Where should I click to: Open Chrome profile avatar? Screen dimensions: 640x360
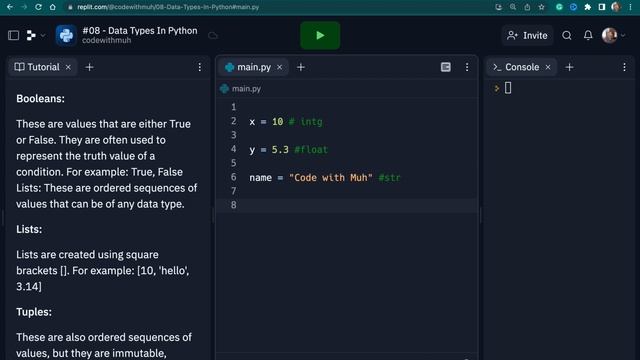click(616, 7)
